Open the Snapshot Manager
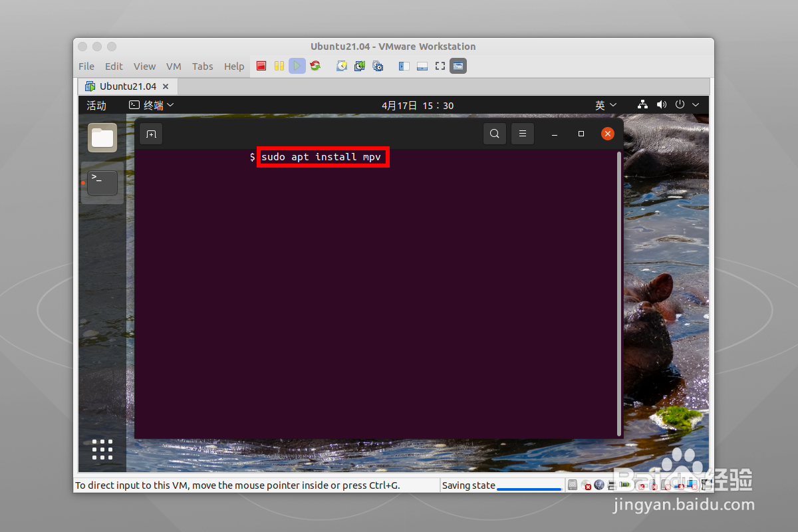Screen dimensions: 798x532 pyautogui.click(x=377, y=66)
